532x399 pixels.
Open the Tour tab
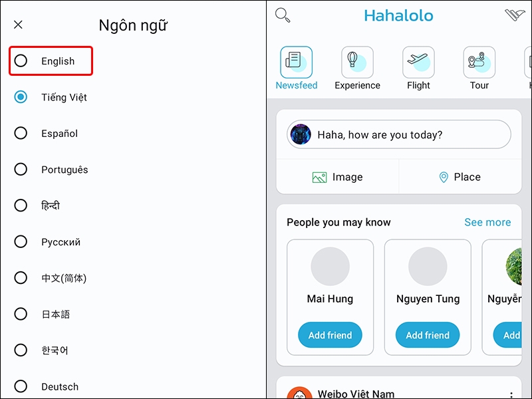pyautogui.click(x=479, y=68)
